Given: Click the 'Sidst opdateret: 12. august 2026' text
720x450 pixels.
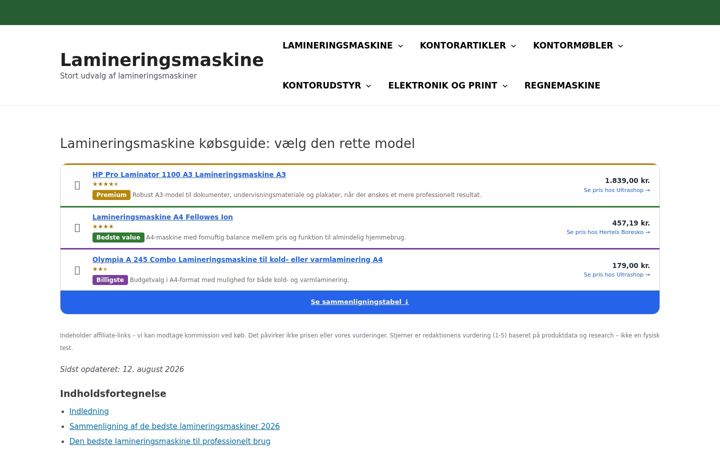Looking at the screenshot, I should click(x=122, y=369).
